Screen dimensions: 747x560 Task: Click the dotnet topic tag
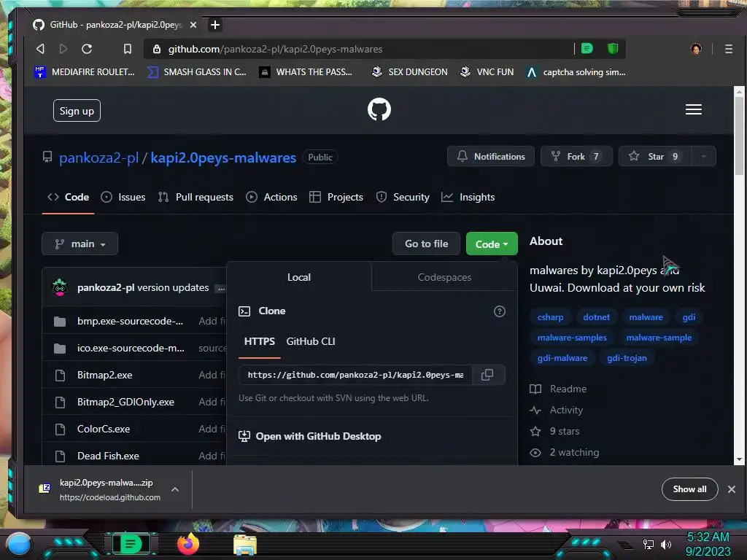click(x=596, y=317)
